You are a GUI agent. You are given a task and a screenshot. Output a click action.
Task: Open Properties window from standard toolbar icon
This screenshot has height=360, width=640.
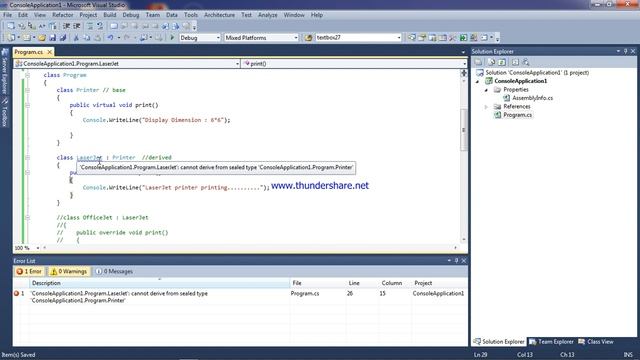[x=422, y=38]
